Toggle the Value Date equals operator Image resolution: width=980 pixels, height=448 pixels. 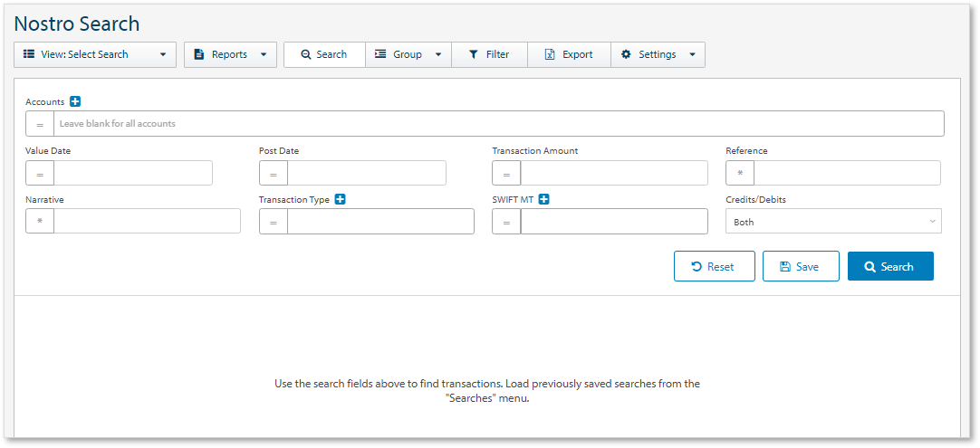(40, 174)
